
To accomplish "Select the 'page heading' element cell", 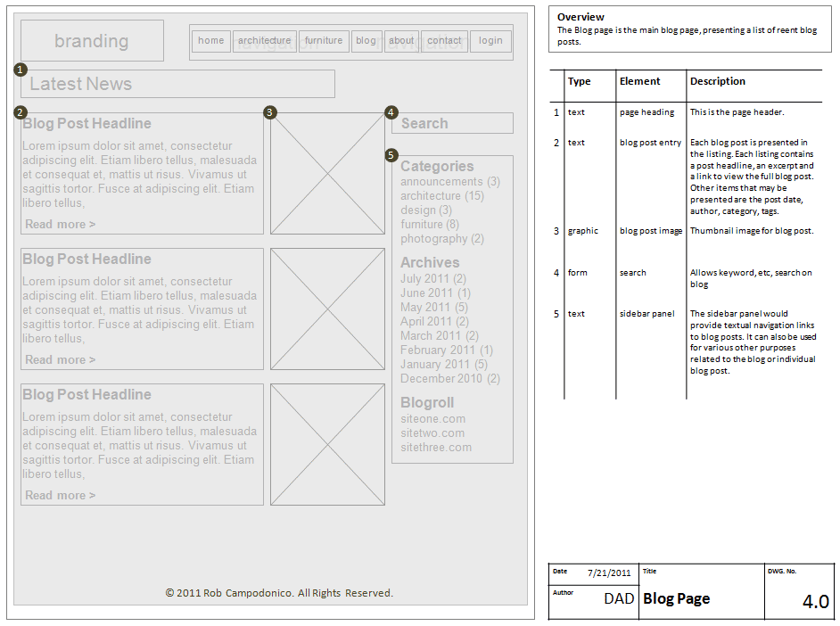I will 646,112.
